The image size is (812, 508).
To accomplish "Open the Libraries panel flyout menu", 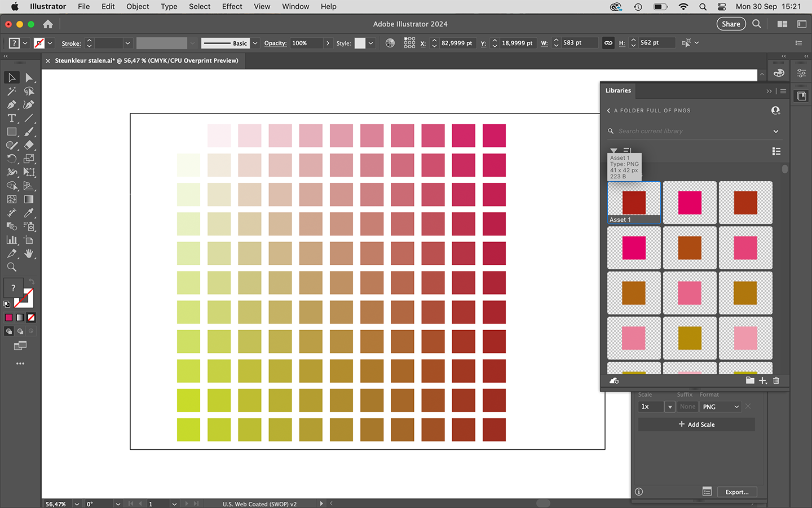I will 783,91.
